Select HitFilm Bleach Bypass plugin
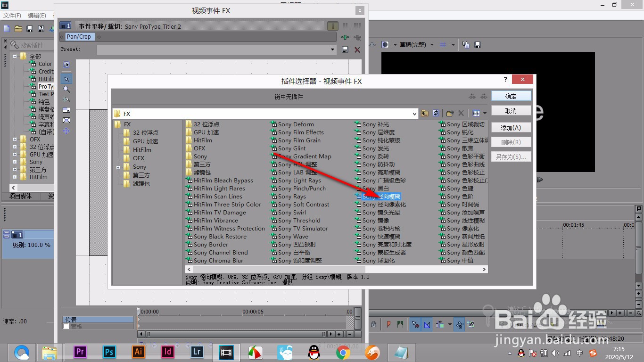This screenshot has width=644, height=362. coord(219,181)
